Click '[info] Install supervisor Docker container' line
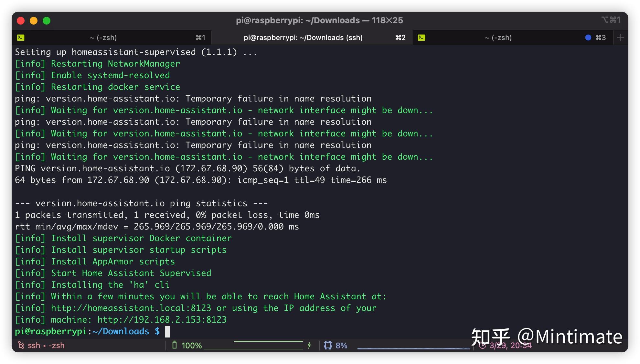 pos(123,238)
